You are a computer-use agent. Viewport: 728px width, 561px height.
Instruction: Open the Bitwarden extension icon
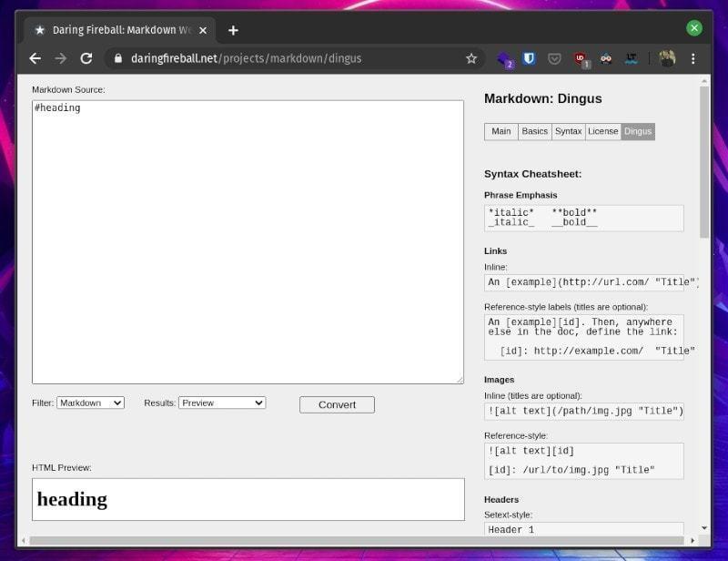pos(528,58)
